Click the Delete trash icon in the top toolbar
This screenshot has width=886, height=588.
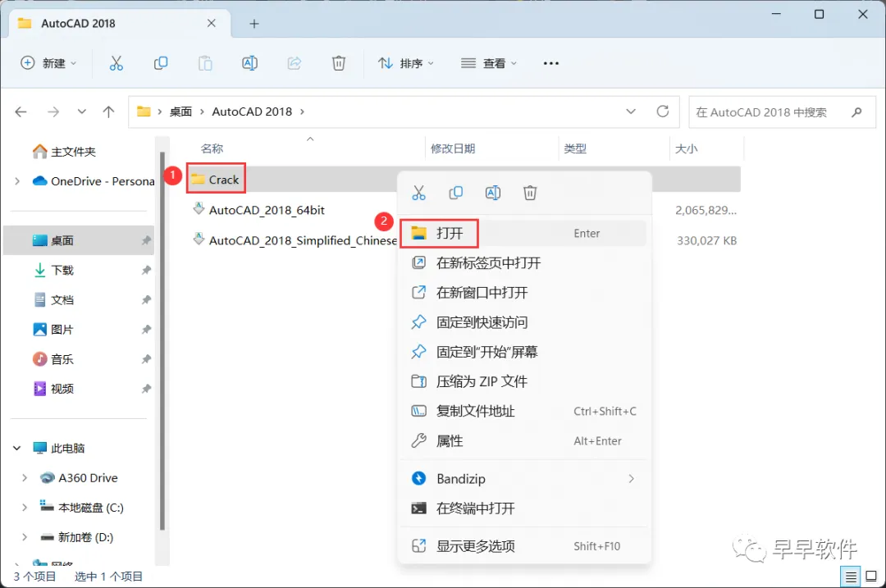(x=339, y=63)
